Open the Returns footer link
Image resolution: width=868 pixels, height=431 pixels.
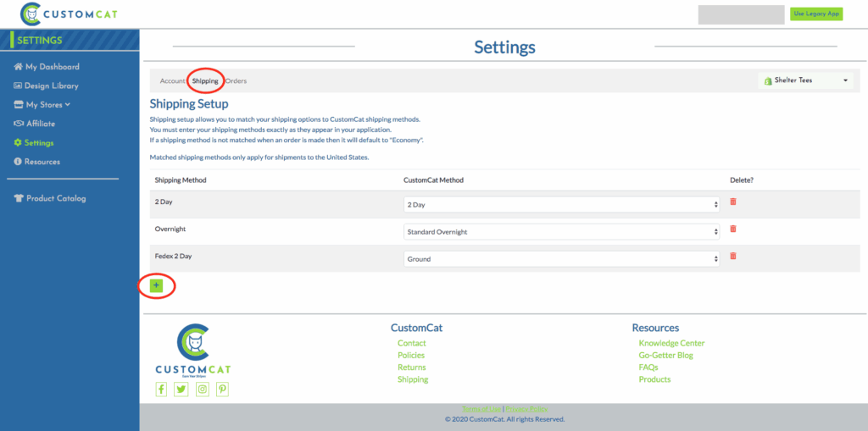click(x=412, y=367)
